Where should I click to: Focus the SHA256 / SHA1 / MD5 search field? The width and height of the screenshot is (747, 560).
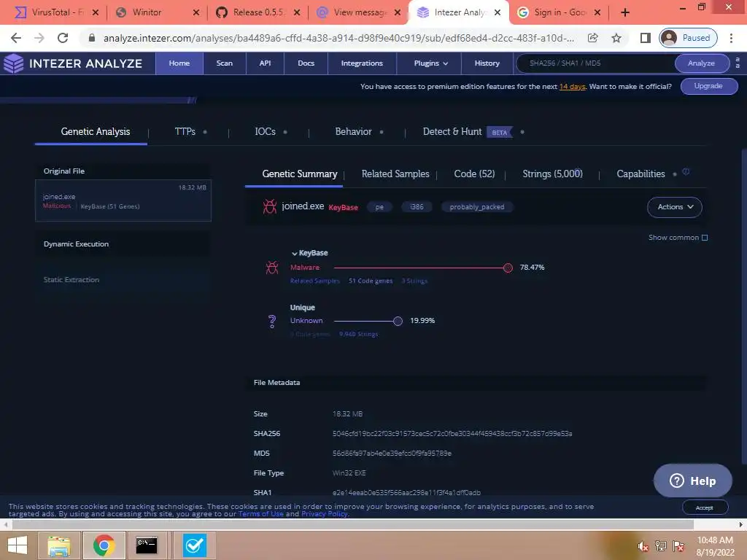tap(595, 63)
